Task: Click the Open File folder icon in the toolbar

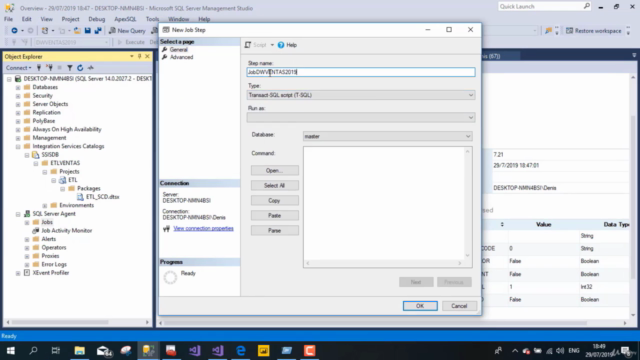Action: pyautogui.click(x=77, y=31)
